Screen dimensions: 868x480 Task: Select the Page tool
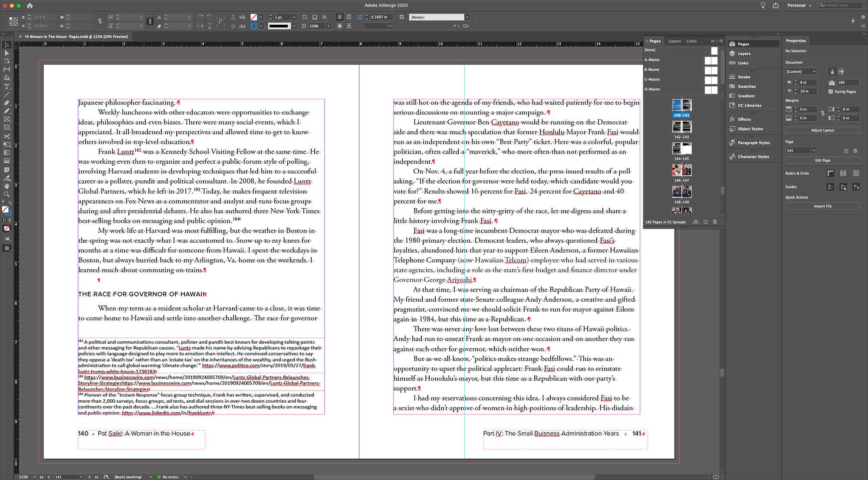tap(7, 61)
